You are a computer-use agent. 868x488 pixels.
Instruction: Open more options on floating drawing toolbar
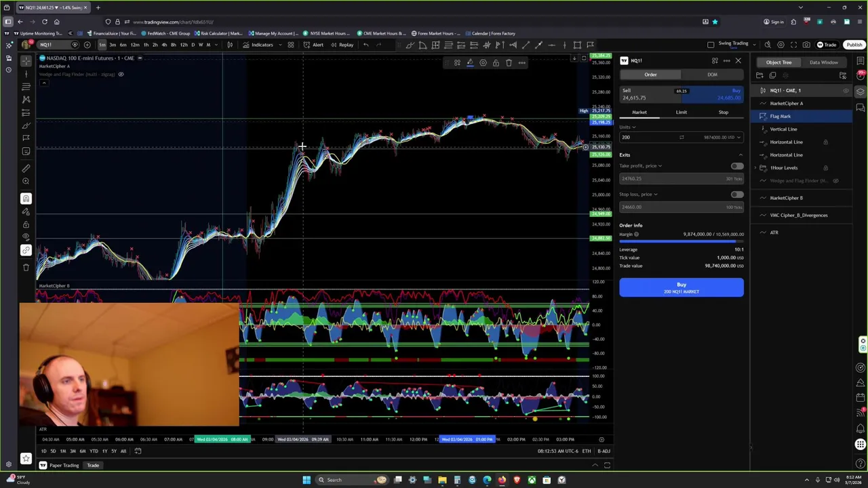click(x=521, y=63)
